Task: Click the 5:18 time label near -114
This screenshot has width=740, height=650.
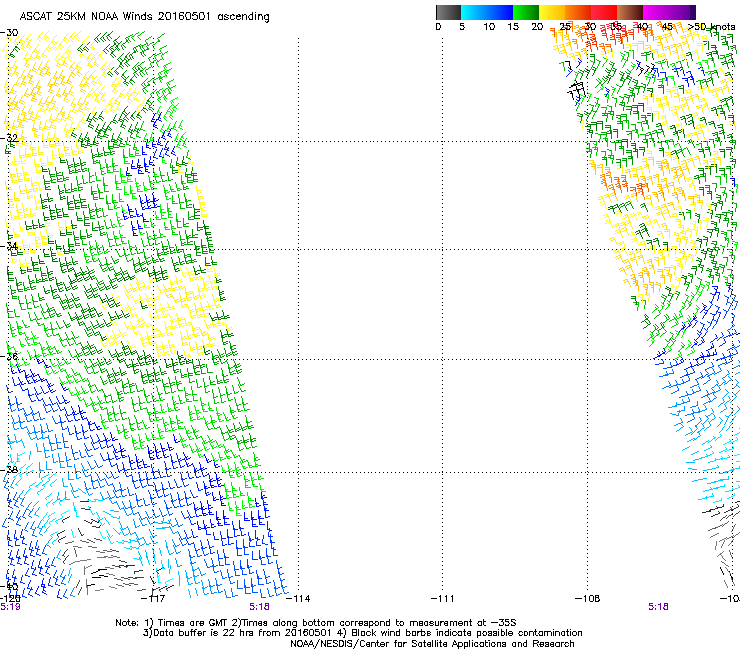Action: point(260,607)
